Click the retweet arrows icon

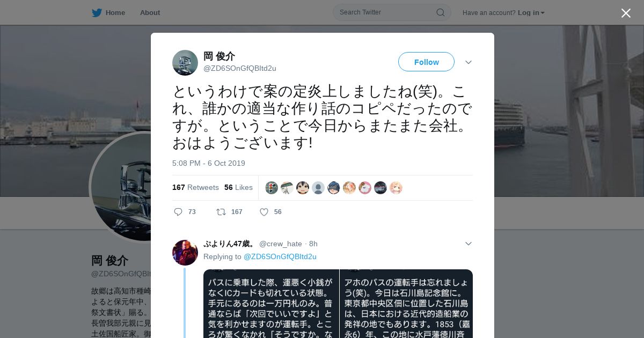[221, 212]
